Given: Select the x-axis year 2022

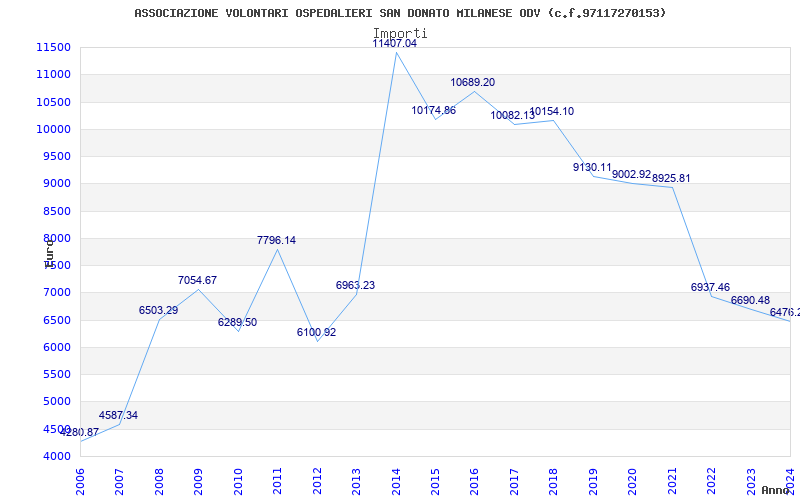Looking at the screenshot, I should pos(711,481).
